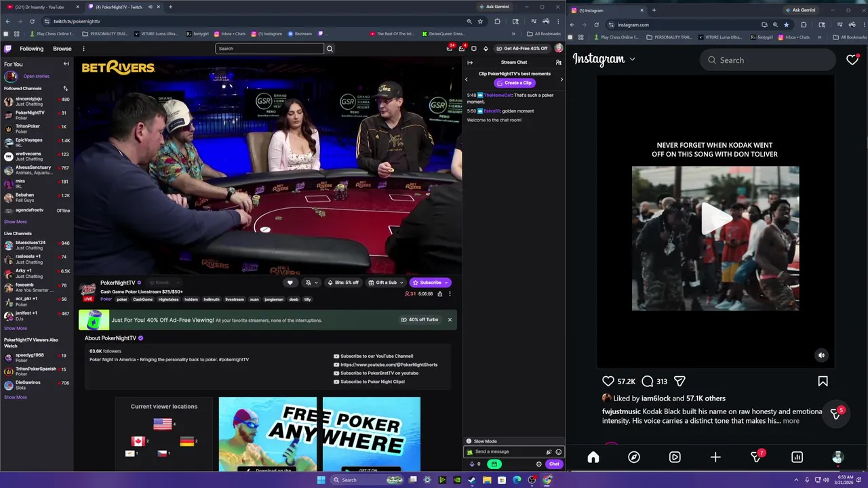Click the Twitch logo home icon
The image size is (868, 488).
[x=7, y=49]
